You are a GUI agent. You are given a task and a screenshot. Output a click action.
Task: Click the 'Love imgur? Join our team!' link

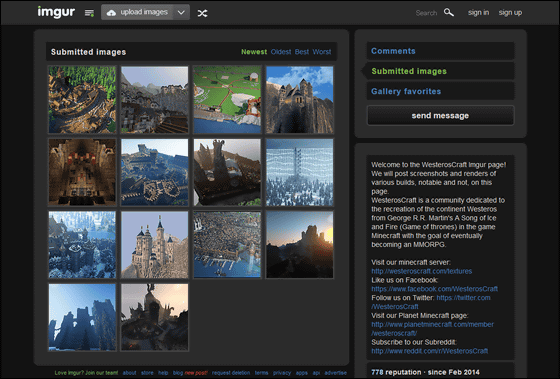click(x=86, y=373)
